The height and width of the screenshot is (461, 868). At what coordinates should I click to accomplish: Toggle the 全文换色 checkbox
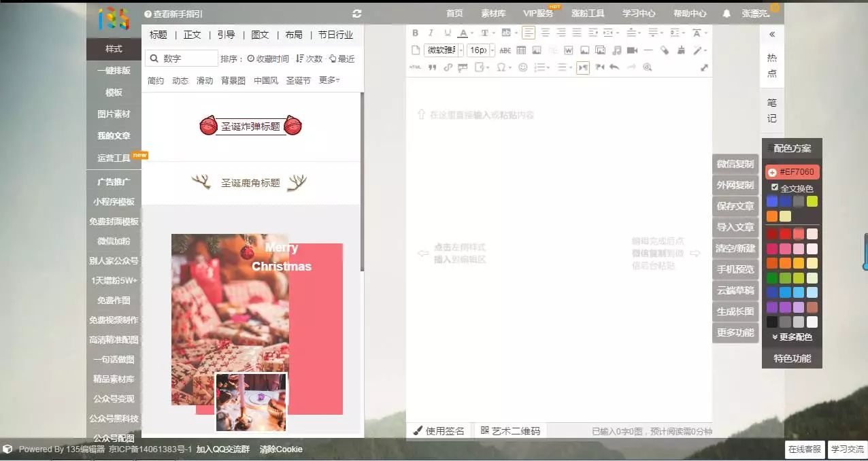pyautogui.click(x=774, y=188)
